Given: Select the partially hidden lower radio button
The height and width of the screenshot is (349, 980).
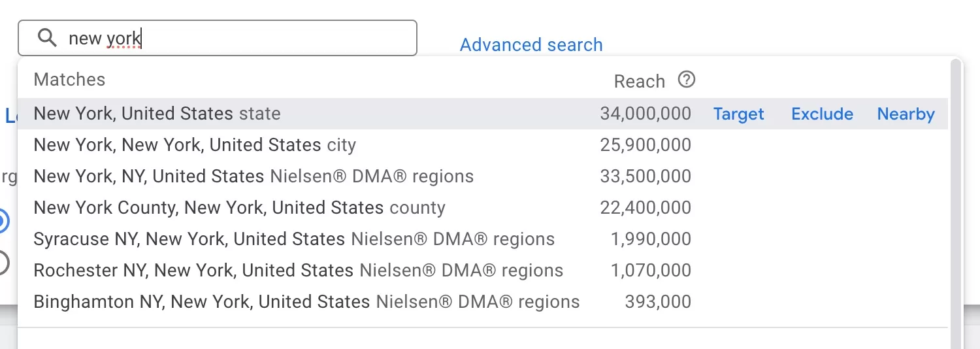Looking at the screenshot, I should click(x=3, y=262).
